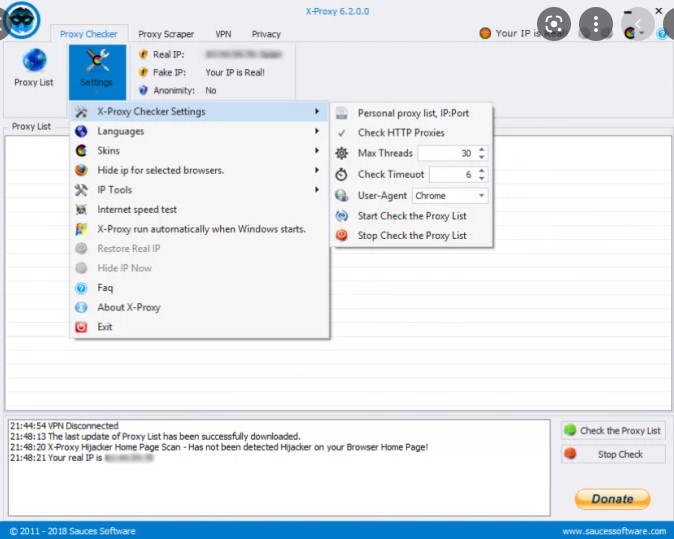The image size is (674, 539).
Task: Select Personal proxy list, IP:Port entry
Action: click(413, 113)
